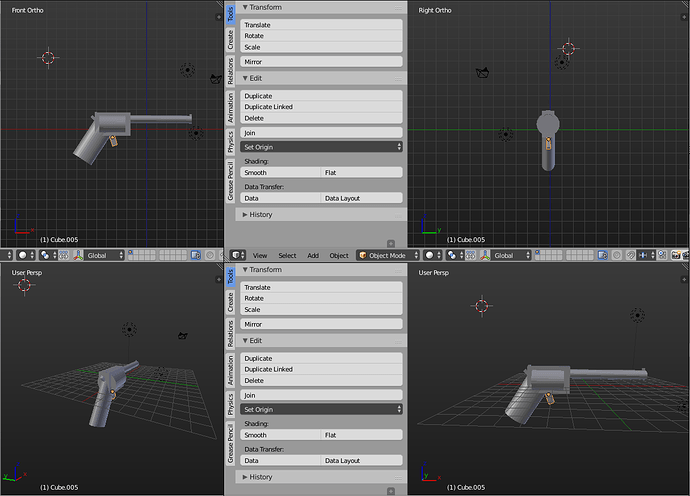
Task: Toggle the snap magnet in Right Ortho header
Action: coord(631,255)
